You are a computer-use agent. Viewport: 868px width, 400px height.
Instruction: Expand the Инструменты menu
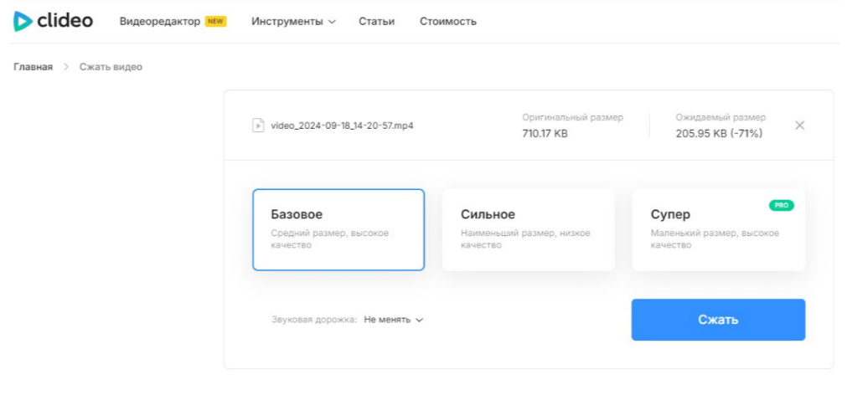pyautogui.click(x=293, y=22)
